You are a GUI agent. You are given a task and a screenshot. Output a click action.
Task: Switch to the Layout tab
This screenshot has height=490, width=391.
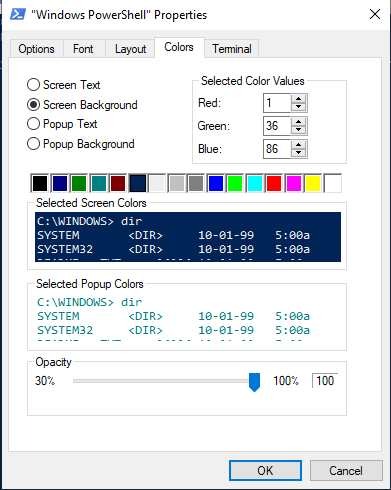pos(130,49)
